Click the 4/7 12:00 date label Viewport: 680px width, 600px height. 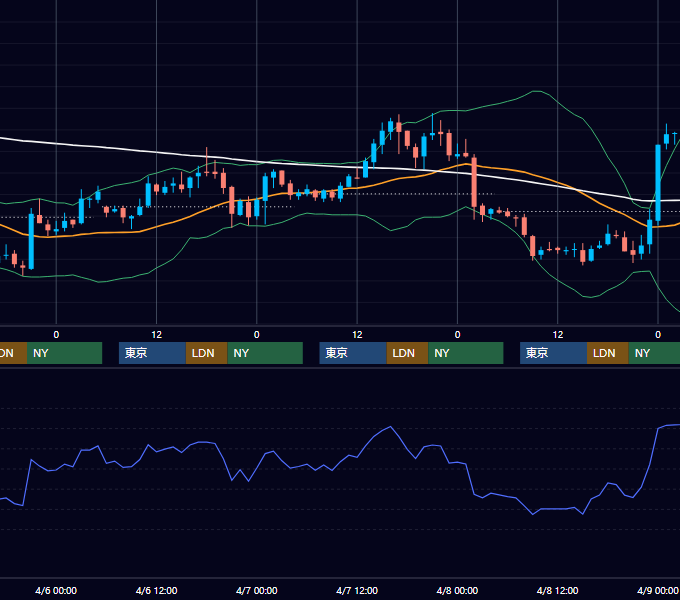coord(357,590)
